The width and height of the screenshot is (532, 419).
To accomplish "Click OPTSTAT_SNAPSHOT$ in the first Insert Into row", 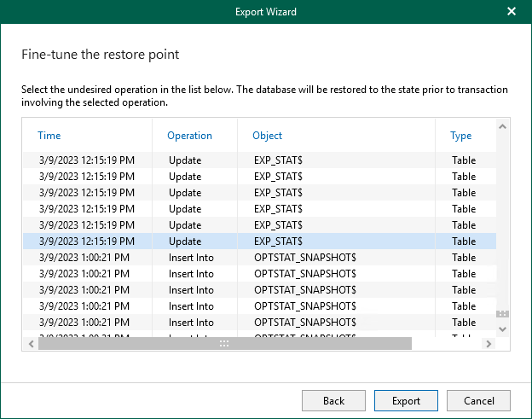I will [305, 258].
